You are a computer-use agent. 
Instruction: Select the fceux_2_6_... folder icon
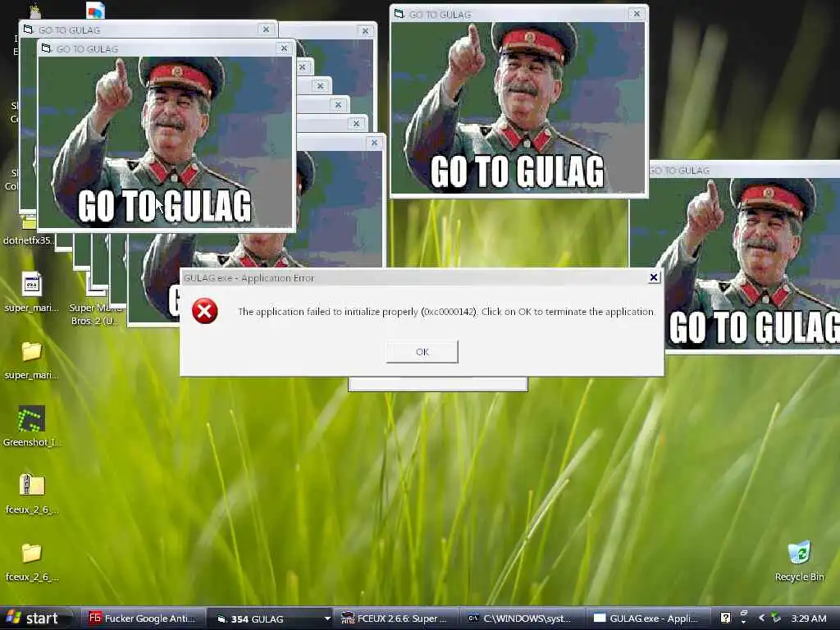tap(32, 561)
